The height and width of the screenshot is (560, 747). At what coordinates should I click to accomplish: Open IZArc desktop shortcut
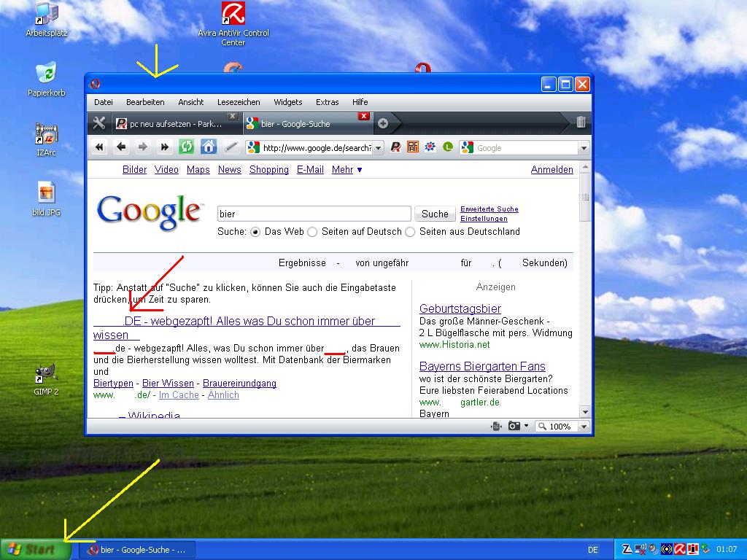pyautogui.click(x=47, y=140)
